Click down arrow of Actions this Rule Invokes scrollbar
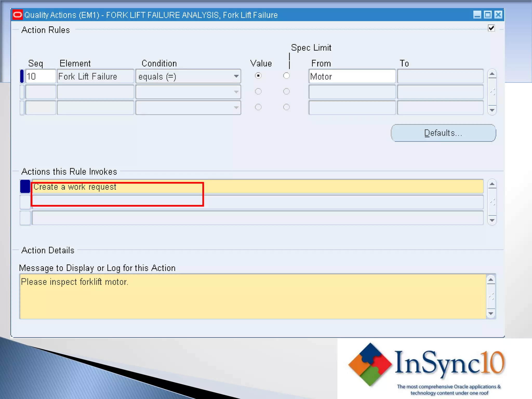 click(x=492, y=220)
